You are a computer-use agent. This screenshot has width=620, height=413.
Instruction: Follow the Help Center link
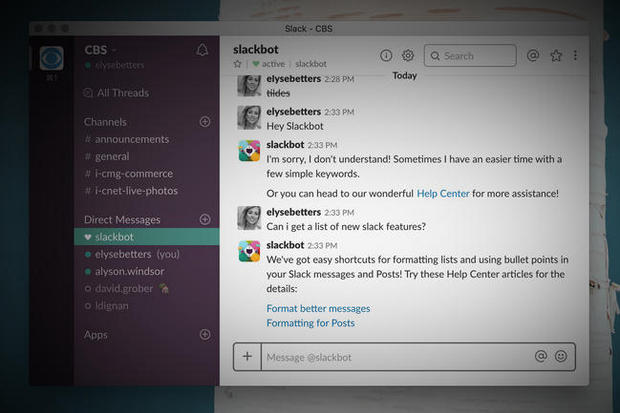pos(443,193)
